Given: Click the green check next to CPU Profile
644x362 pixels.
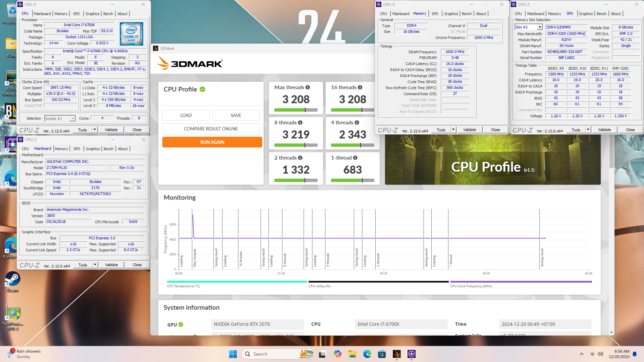Looking at the screenshot, I should [203, 89].
